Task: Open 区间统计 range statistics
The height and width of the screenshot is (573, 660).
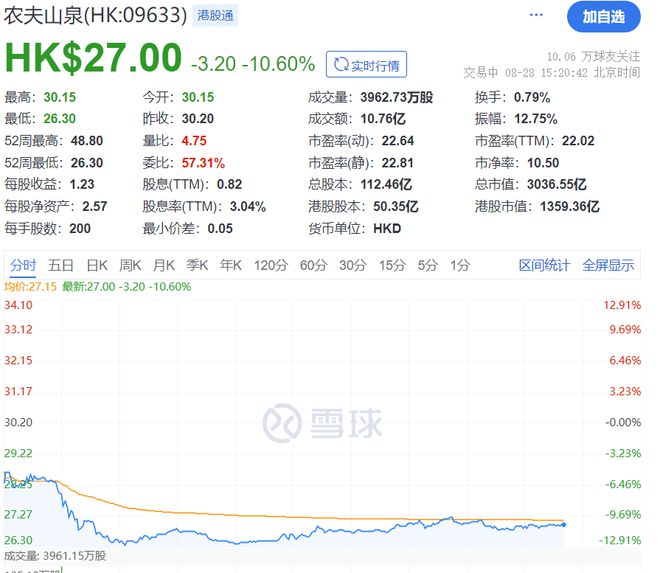Action: pyautogui.click(x=544, y=265)
